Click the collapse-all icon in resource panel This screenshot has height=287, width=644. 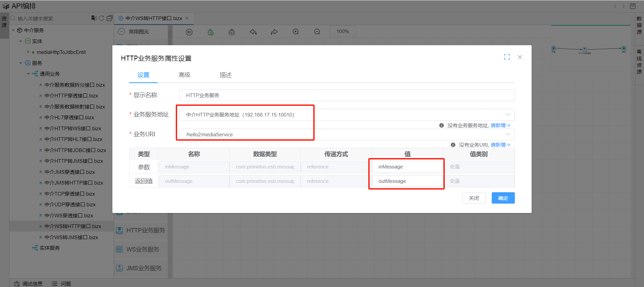(x=109, y=18)
